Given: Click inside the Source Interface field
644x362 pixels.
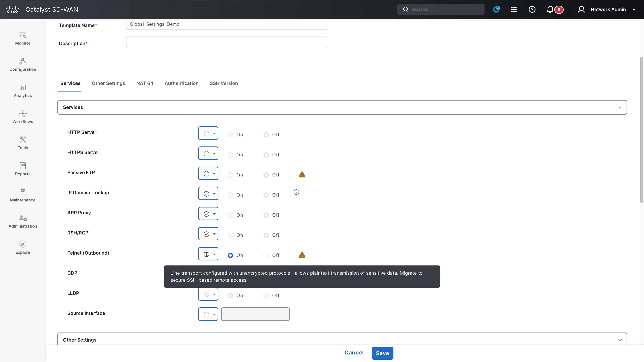Looking at the screenshot, I should pos(255,314).
